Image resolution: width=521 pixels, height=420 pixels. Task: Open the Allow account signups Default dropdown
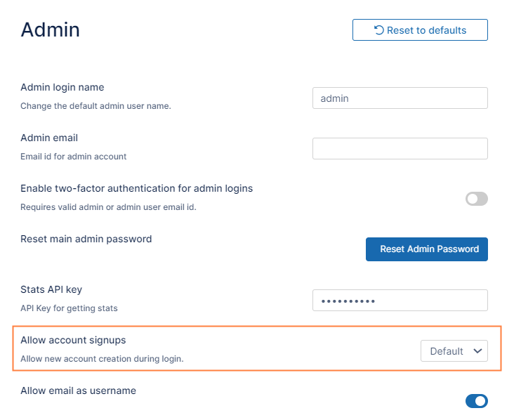454,351
